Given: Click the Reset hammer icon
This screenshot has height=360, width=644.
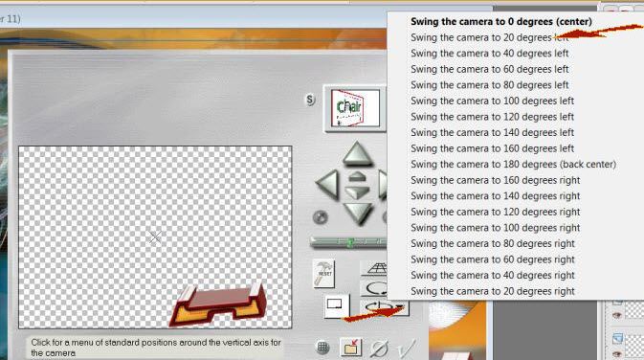Looking at the screenshot, I should pyautogui.click(x=323, y=273).
